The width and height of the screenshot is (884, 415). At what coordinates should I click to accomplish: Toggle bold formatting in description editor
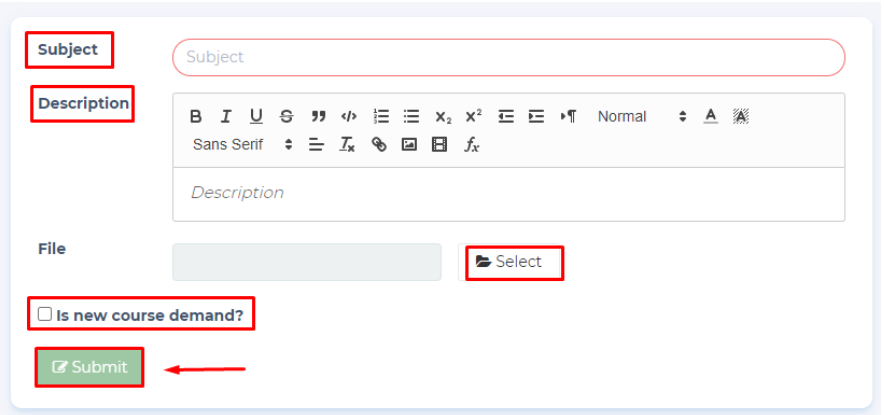196,116
